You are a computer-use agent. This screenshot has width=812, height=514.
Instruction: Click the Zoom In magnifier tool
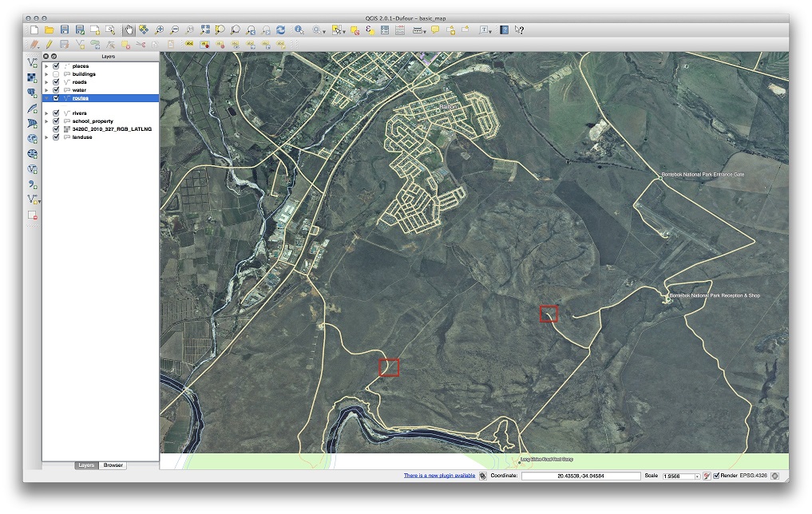point(160,30)
